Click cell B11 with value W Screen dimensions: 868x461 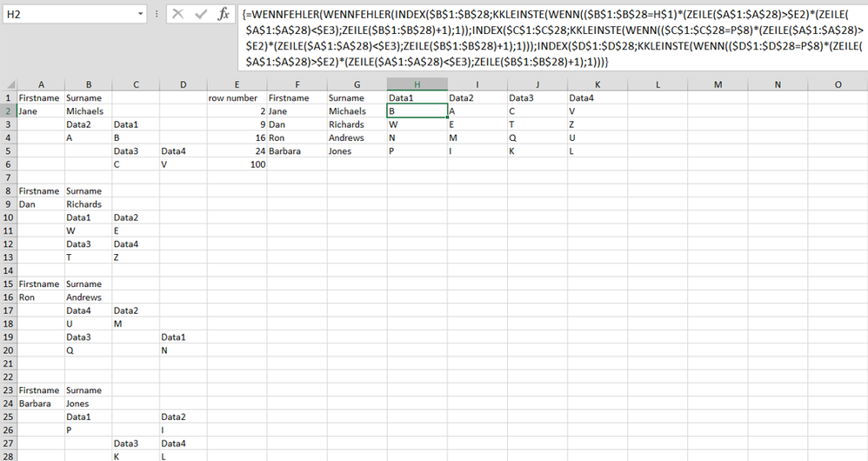89,230
